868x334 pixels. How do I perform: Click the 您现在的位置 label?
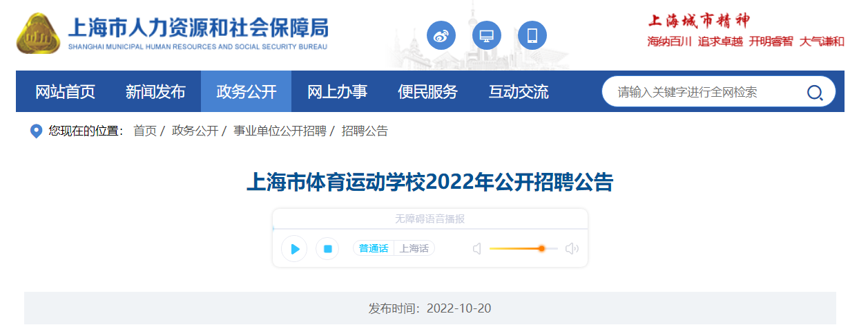pos(86,131)
